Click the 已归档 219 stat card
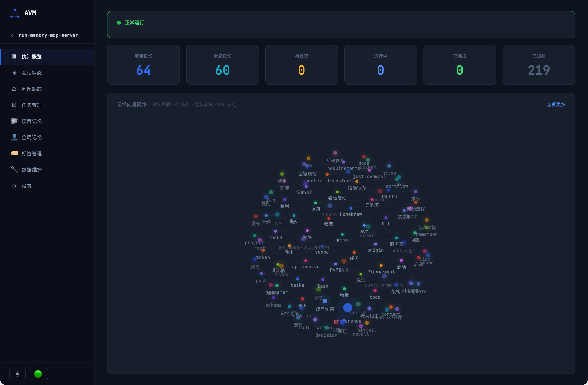Viewport: 588px width, 385px height. (539, 65)
